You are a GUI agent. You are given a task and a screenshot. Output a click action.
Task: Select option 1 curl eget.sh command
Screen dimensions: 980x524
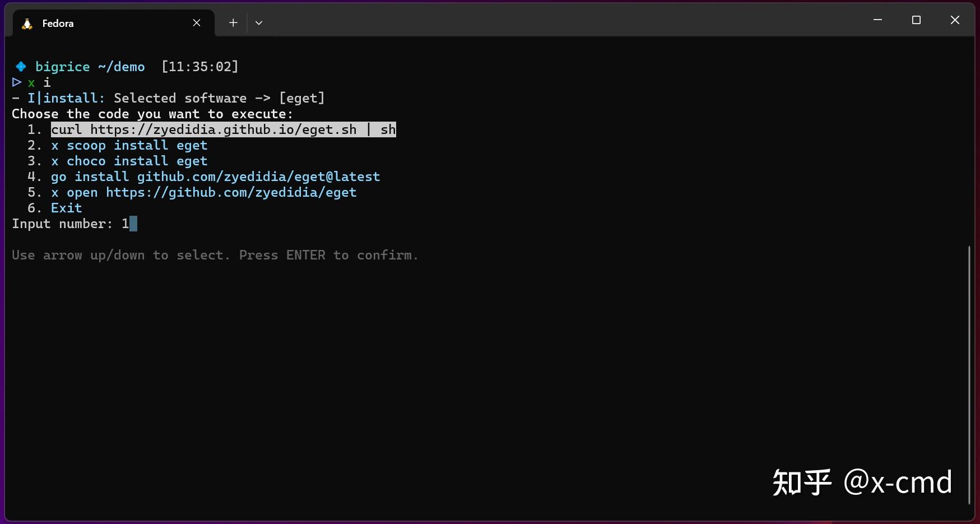click(223, 129)
